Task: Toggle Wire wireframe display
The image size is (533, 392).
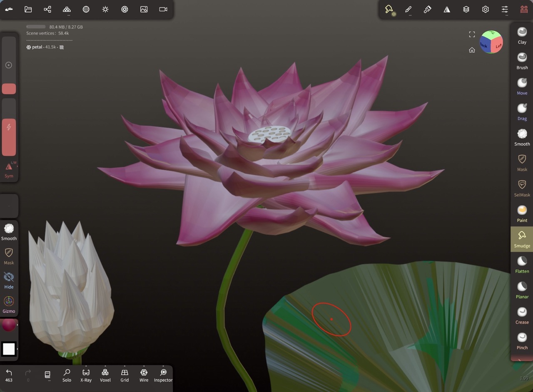Action: tap(144, 375)
